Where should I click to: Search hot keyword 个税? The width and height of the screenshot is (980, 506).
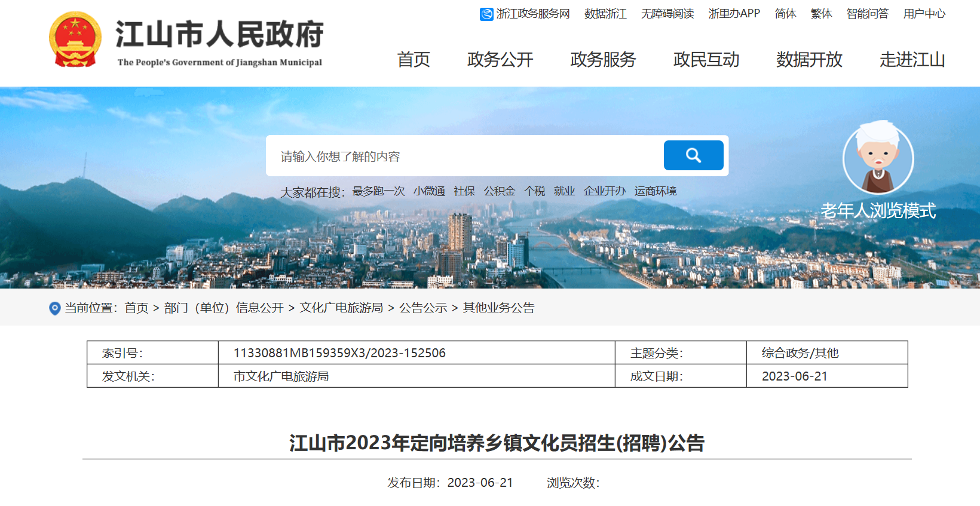coord(535,191)
